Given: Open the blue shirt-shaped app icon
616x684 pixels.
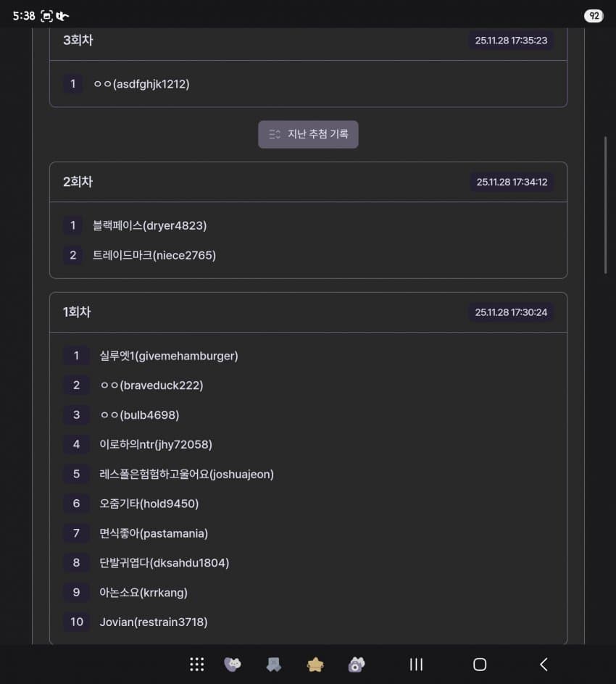Looking at the screenshot, I should click(273, 664).
